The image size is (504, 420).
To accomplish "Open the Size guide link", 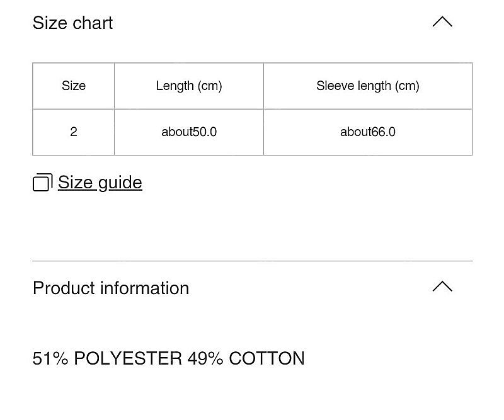I will (100, 183).
